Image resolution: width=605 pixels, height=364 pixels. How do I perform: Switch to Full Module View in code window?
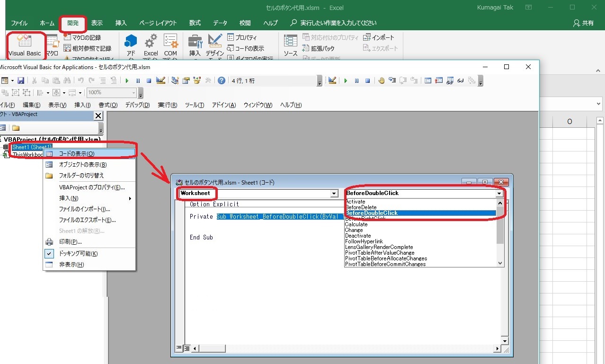187,348
